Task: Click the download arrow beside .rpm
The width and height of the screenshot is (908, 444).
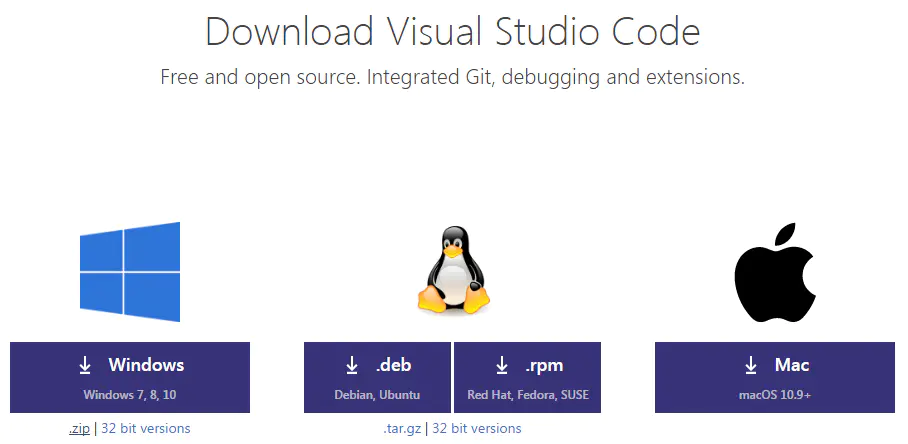Action: pos(501,365)
